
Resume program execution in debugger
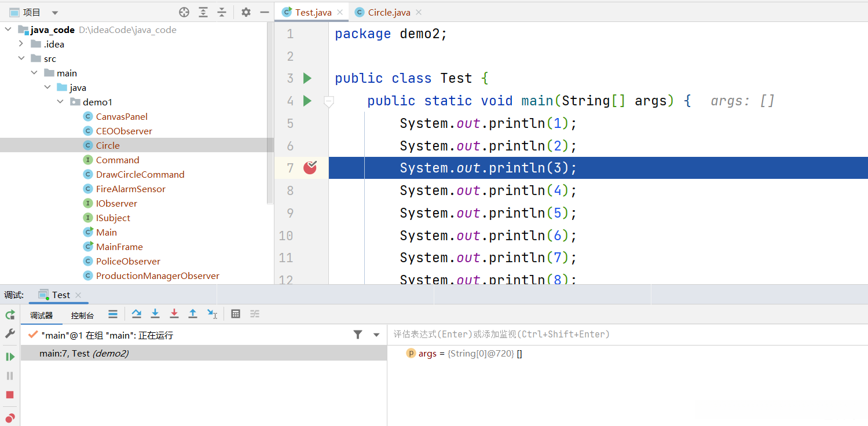point(10,357)
